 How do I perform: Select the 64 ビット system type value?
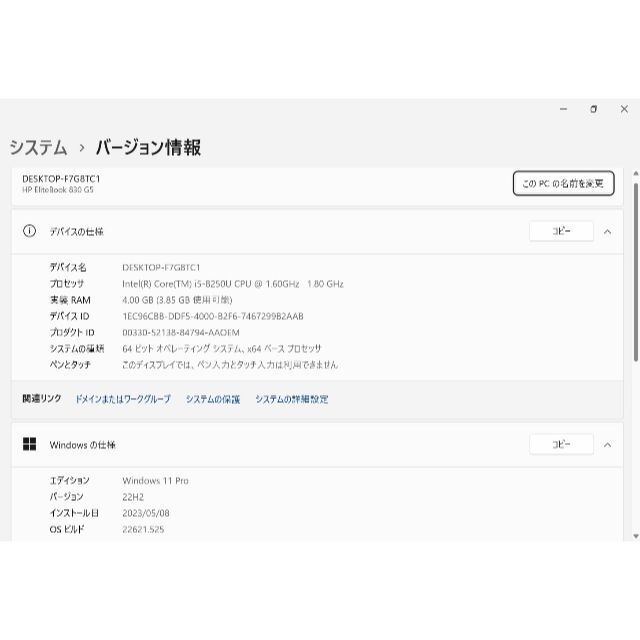point(222,349)
